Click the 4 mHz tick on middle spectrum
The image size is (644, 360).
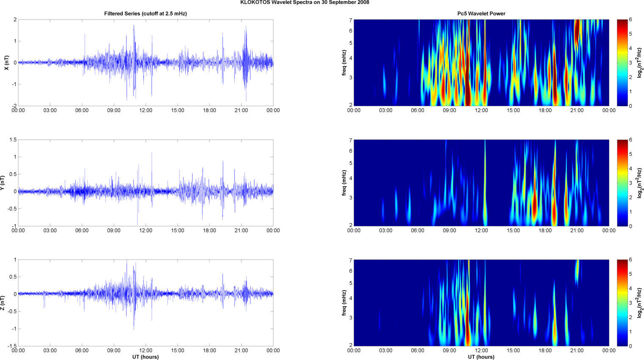tap(351, 179)
